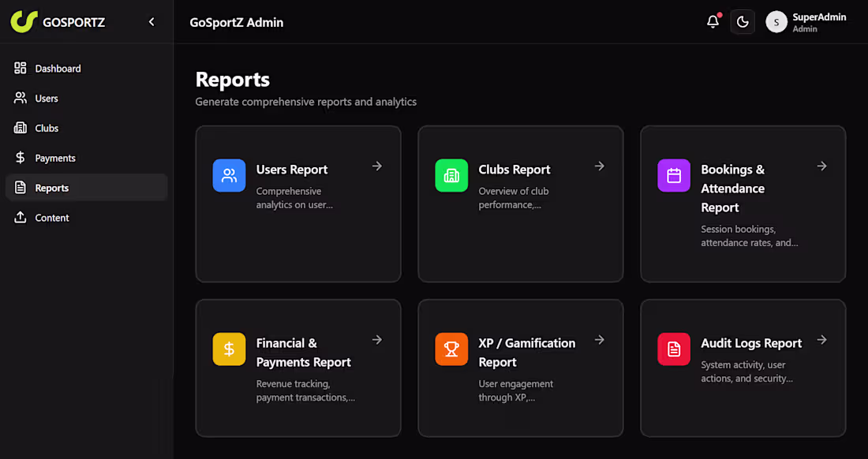Open notifications via the bell icon
The width and height of the screenshot is (868, 459).
pos(713,21)
